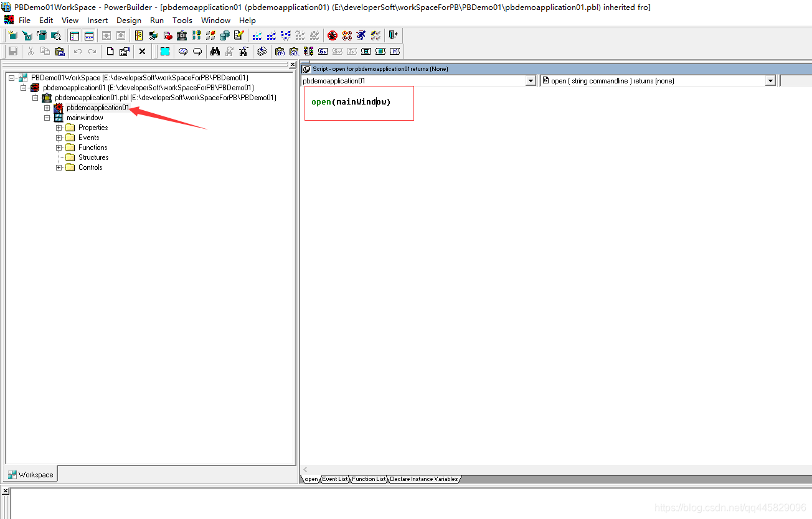Switch to the Function List tab
The image size is (812, 519).
(369, 479)
